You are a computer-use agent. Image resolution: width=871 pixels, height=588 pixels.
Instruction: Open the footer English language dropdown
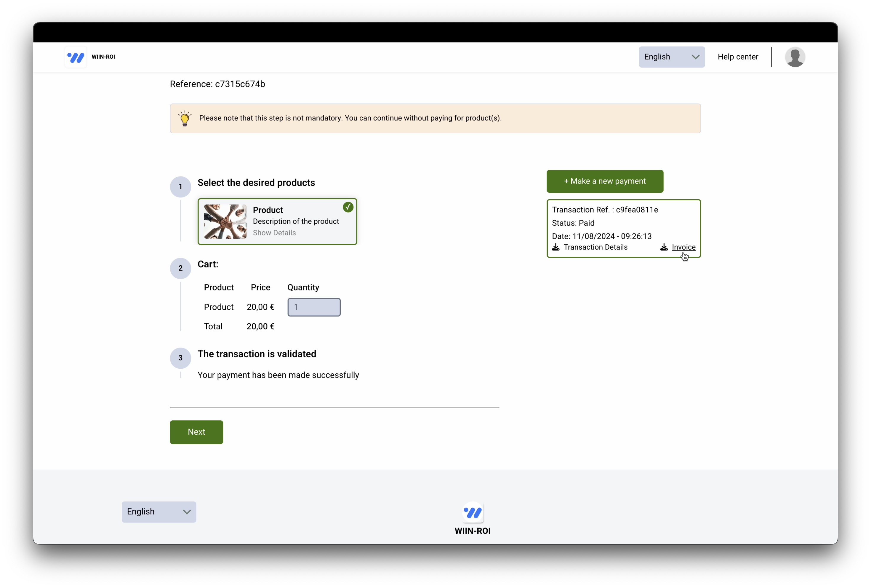[x=159, y=512]
